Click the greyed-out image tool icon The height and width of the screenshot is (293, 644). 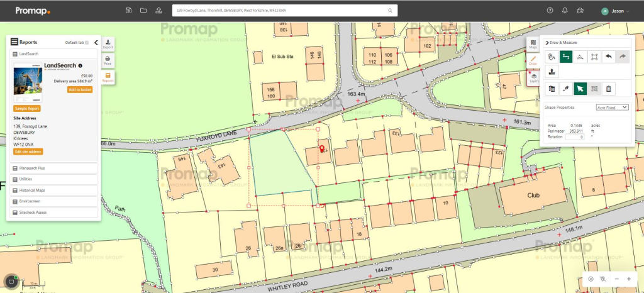point(594,88)
